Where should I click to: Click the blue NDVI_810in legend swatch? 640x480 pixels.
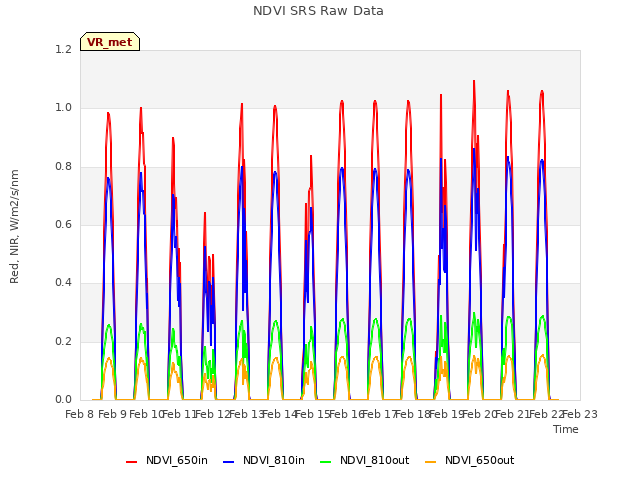(x=229, y=462)
